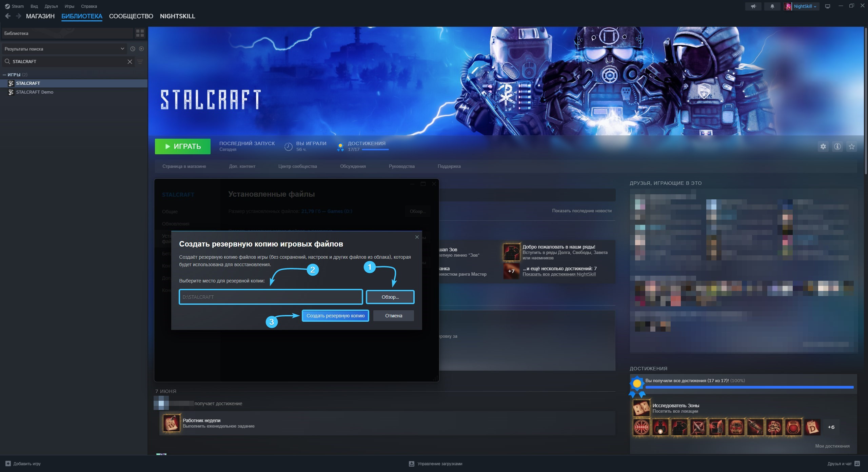Show game info via the info icon
868x472 pixels.
click(837, 146)
